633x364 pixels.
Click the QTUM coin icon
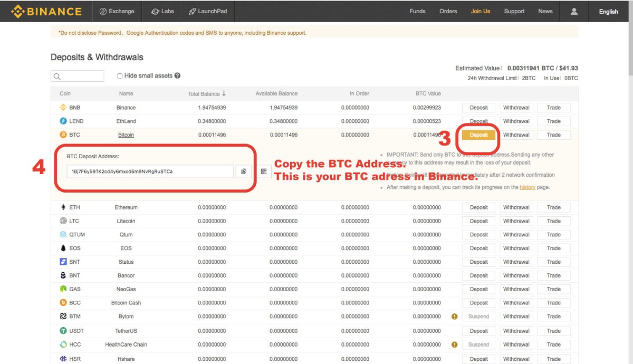(x=63, y=235)
